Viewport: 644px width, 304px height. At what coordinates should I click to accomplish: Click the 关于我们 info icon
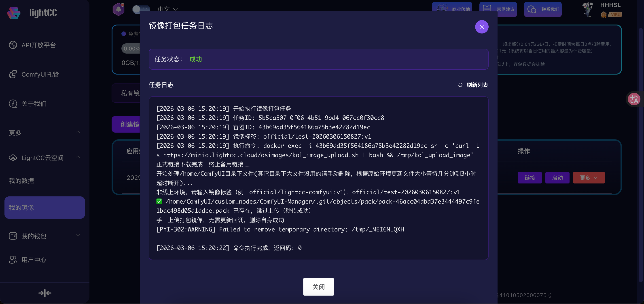click(13, 104)
